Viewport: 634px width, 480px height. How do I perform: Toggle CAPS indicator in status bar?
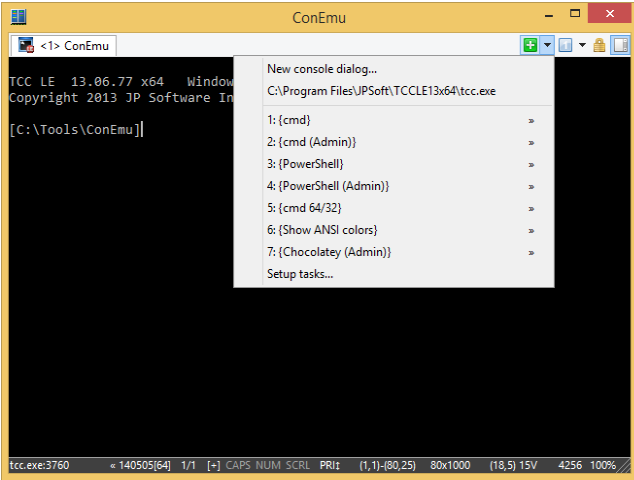pos(238,466)
